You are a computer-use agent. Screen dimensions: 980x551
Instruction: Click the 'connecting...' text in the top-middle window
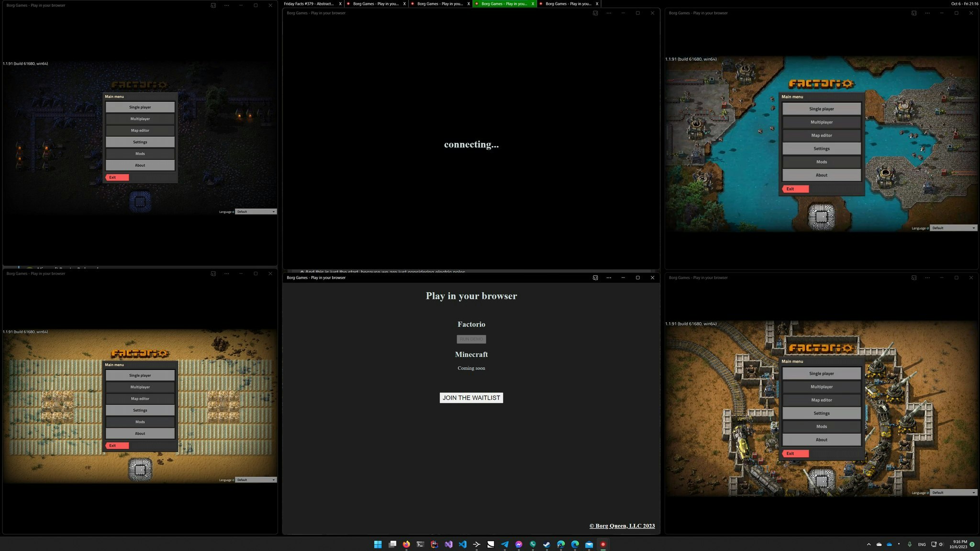pyautogui.click(x=471, y=144)
